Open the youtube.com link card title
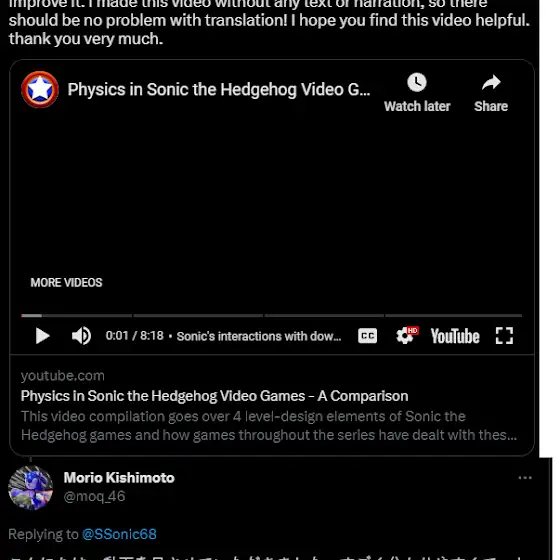Screen dimensions: 560x560 tap(214, 396)
